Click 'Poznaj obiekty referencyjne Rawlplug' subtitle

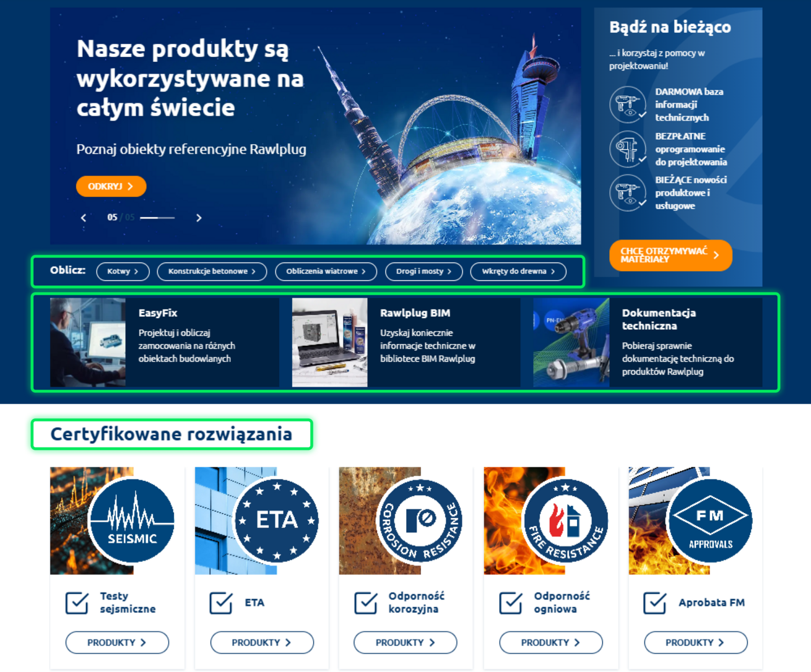pos(191,149)
